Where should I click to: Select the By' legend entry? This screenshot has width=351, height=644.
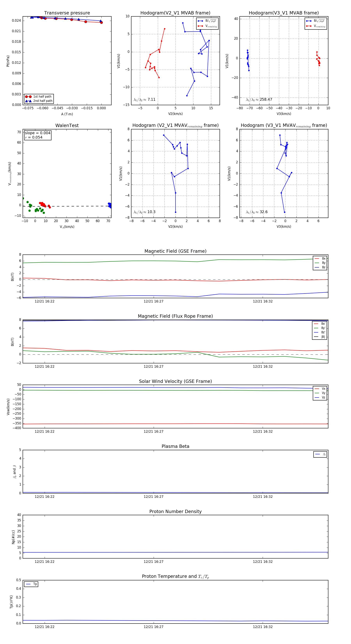click(320, 328)
